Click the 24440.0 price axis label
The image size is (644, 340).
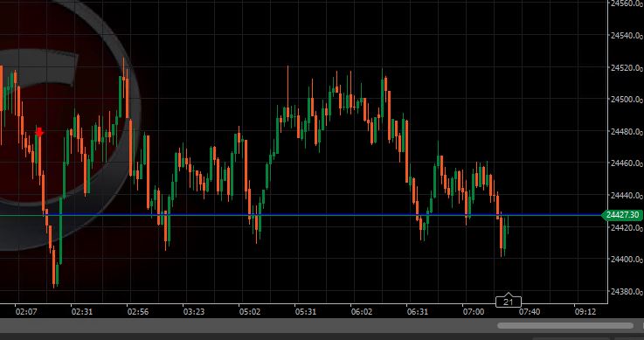pyautogui.click(x=627, y=196)
